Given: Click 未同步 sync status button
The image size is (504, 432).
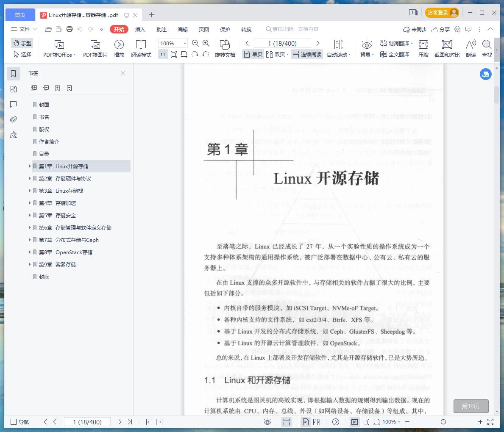Looking at the screenshot, I should click(x=415, y=29).
